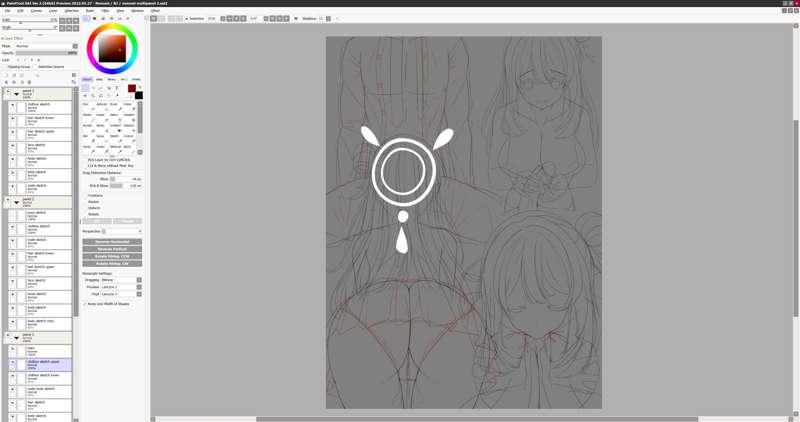Viewport: 800px width, 422px height.
Task: Click the Perspective slider
Action: click(x=121, y=232)
